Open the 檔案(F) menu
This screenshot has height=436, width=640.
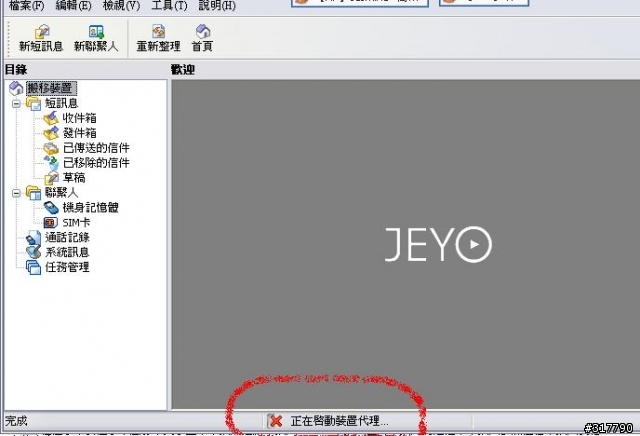point(27,6)
